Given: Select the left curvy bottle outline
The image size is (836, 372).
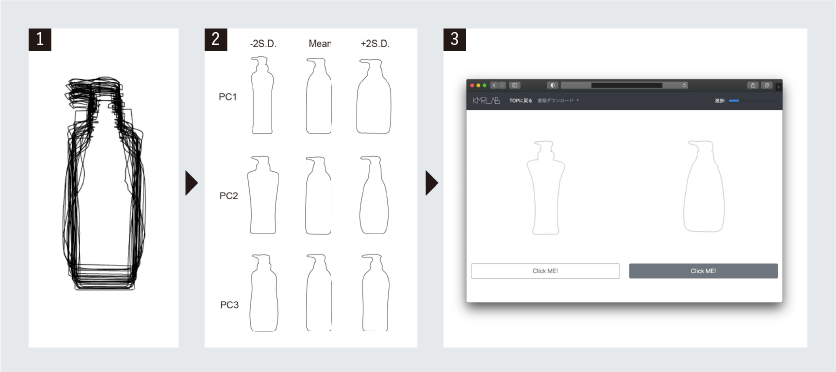Looking at the screenshot, I should pos(545,188).
